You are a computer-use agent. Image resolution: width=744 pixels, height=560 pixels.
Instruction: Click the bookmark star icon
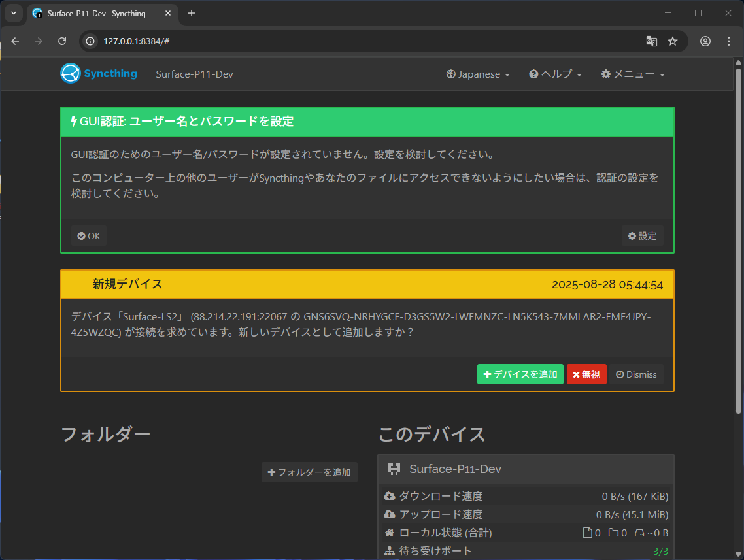[673, 41]
